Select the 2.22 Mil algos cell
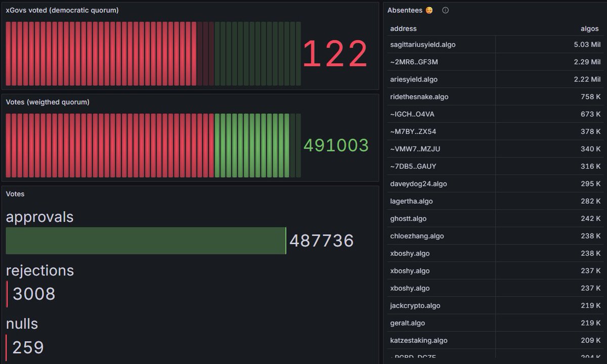This screenshot has height=364, width=607. click(550, 79)
